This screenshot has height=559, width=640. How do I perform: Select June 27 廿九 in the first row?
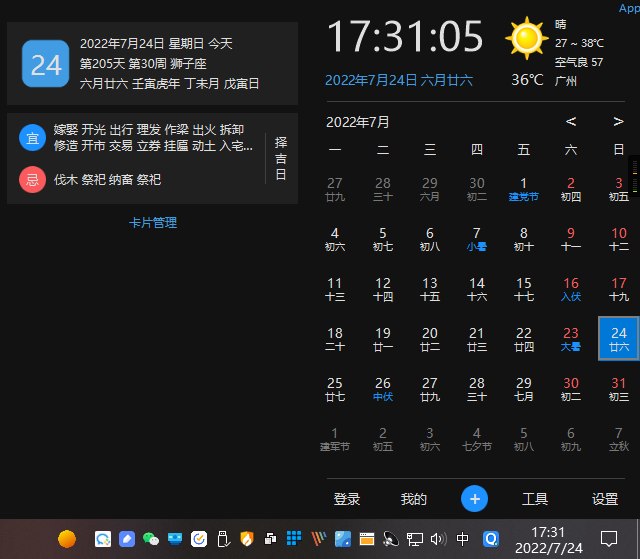click(335, 189)
